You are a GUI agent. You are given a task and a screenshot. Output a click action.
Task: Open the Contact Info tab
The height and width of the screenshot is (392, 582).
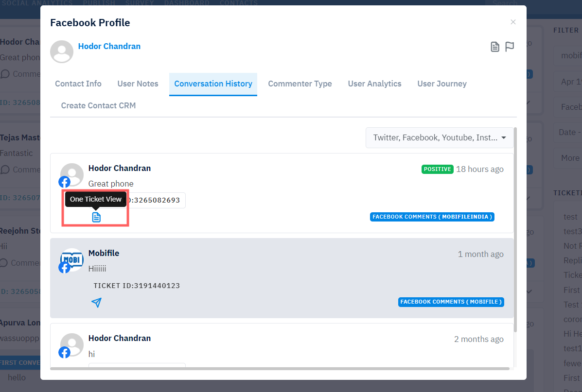point(78,84)
